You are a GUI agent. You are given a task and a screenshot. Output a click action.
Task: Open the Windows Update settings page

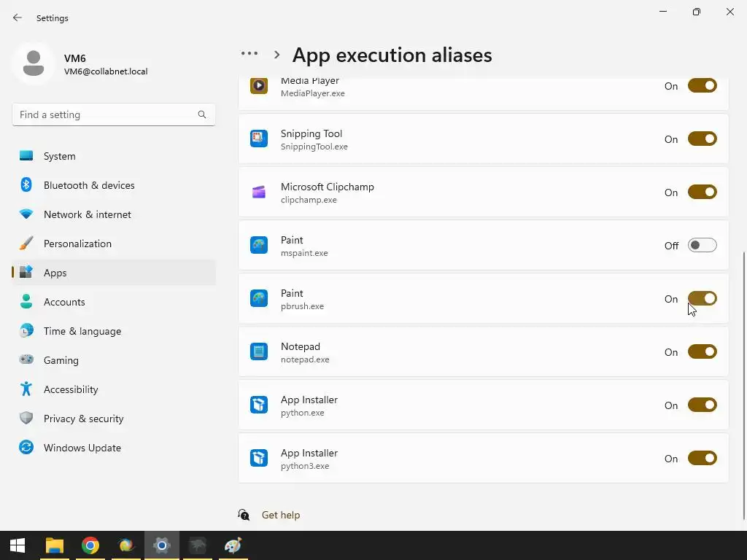82,448
